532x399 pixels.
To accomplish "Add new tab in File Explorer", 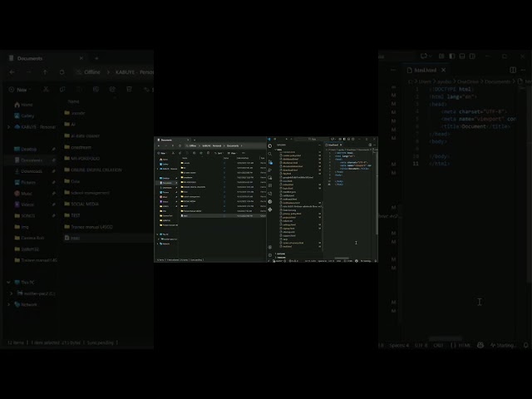I will 195,140.
